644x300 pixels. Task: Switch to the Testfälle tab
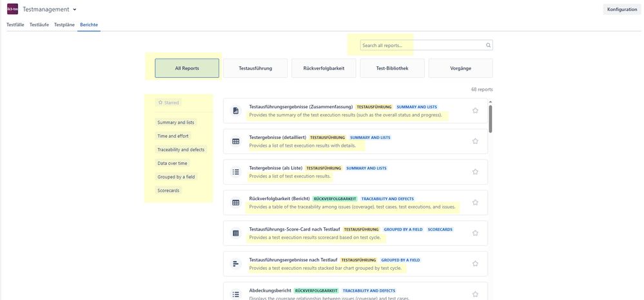(x=15, y=24)
